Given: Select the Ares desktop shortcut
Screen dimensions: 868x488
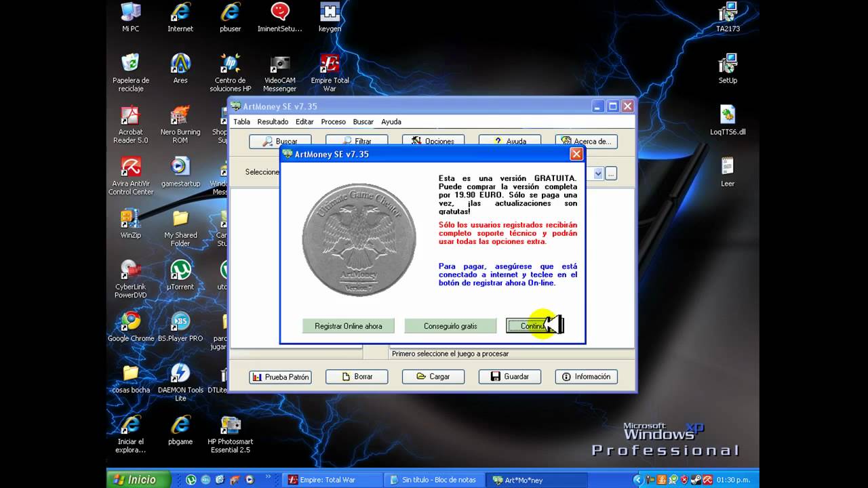Looking at the screenshot, I should coord(180,69).
